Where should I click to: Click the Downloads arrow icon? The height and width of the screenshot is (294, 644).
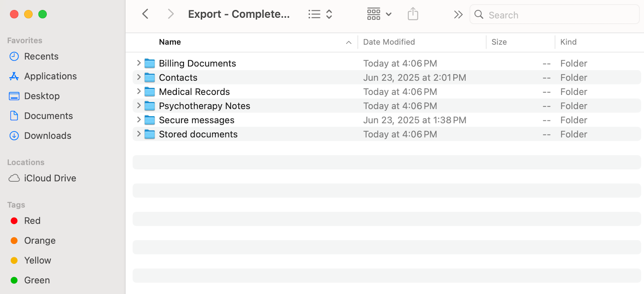[x=14, y=136]
